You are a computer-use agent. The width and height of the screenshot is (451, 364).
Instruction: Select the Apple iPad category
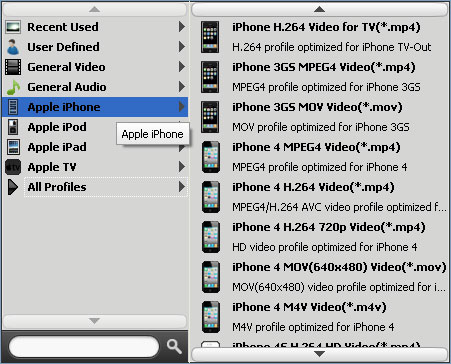click(95, 147)
